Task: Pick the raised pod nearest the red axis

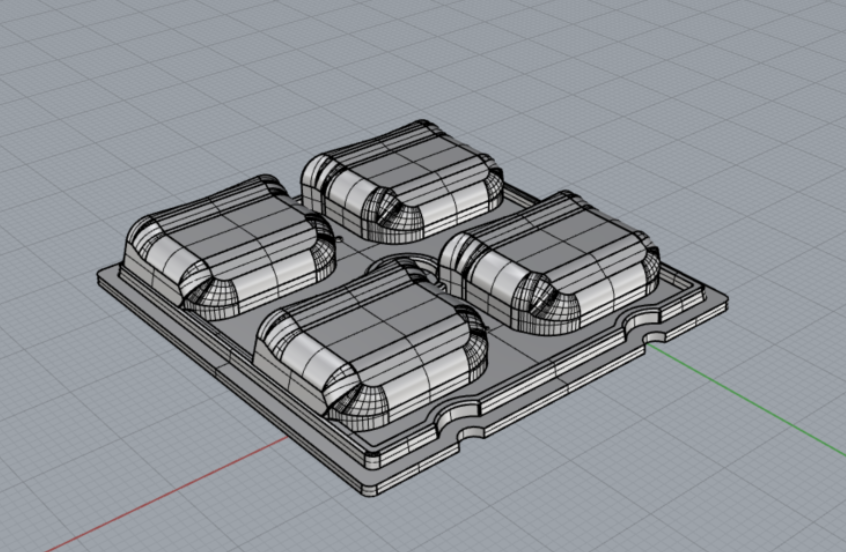Action: [x=370, y=345]
